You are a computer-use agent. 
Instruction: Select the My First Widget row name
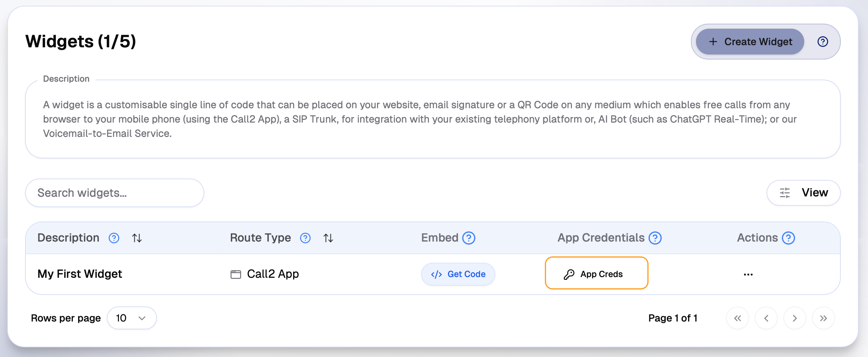80,274
